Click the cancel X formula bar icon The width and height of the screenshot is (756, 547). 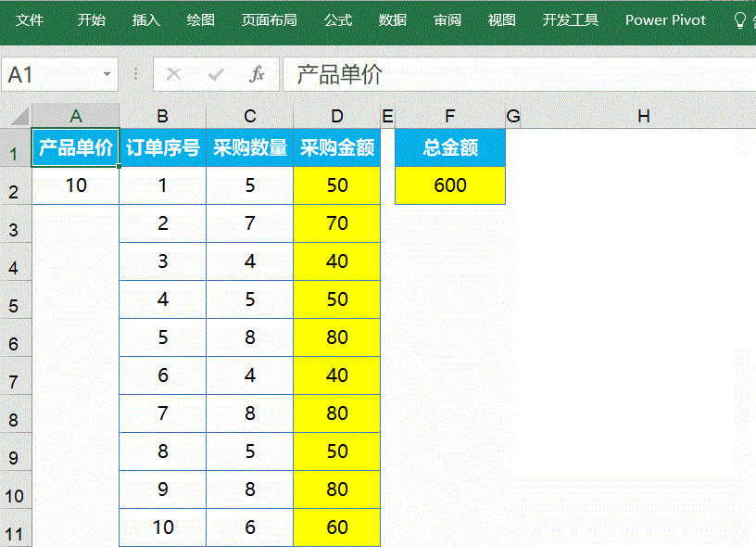[x=173, y=74]
